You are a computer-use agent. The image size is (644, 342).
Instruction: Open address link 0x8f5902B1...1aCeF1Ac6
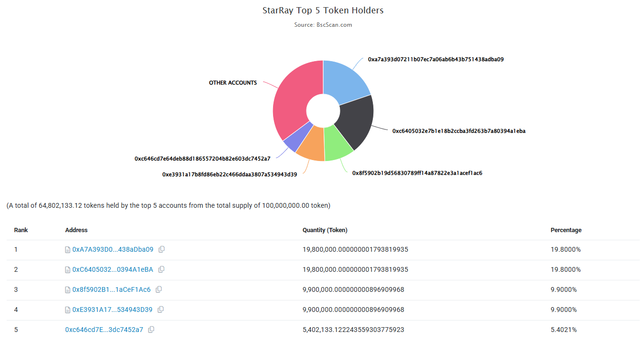[111, 289]
